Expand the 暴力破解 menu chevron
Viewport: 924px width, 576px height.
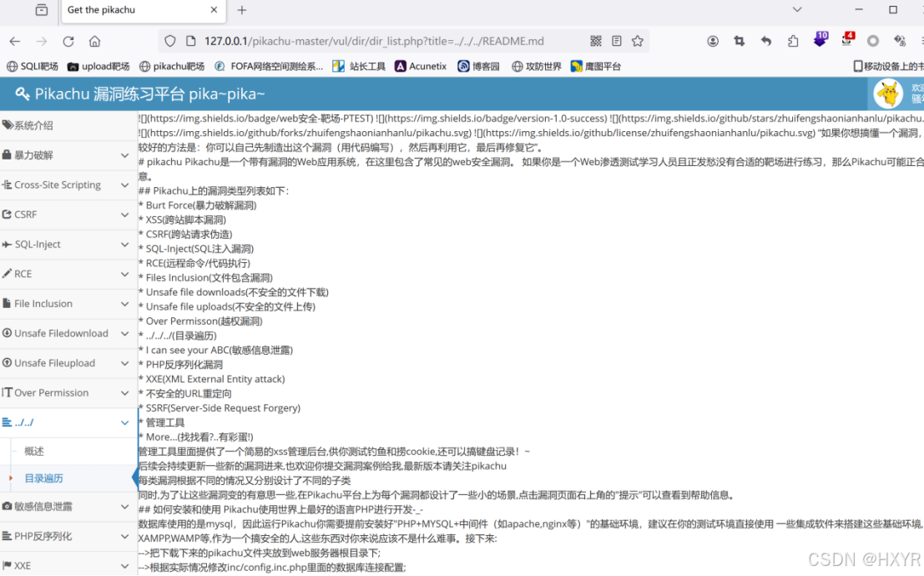click(124, 155)
